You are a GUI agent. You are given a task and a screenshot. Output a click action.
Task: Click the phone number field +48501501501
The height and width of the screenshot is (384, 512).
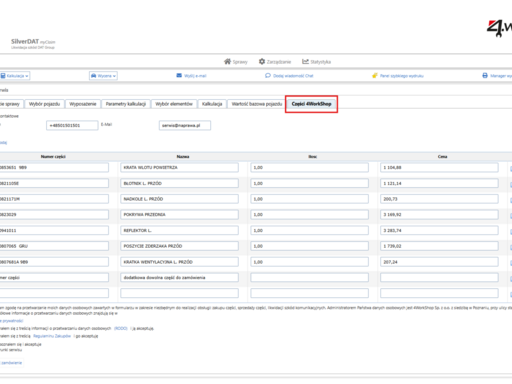[x=72, y=125]
